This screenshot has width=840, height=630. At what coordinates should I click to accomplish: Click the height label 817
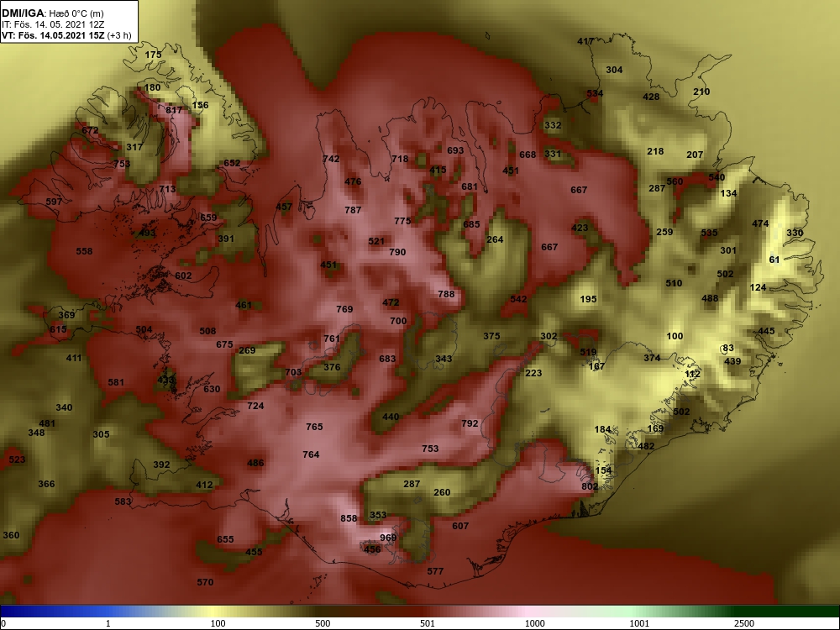click(174, 110)
